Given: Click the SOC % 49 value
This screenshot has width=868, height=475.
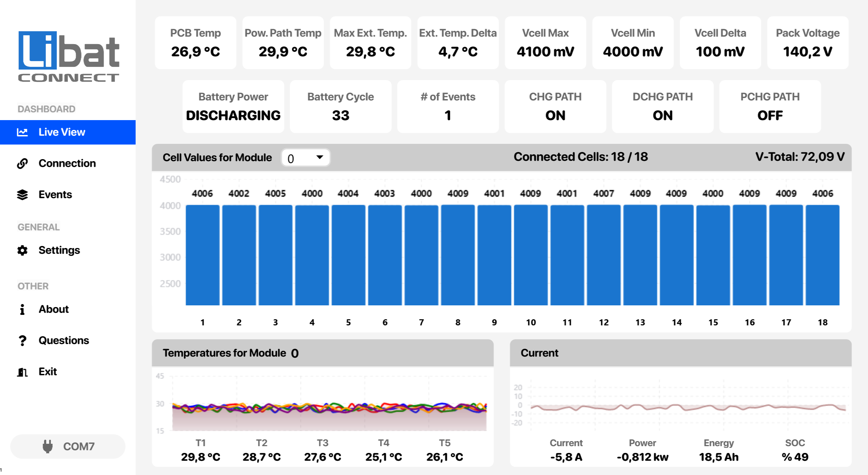Looking at the screenshot, I should point(795,457).
